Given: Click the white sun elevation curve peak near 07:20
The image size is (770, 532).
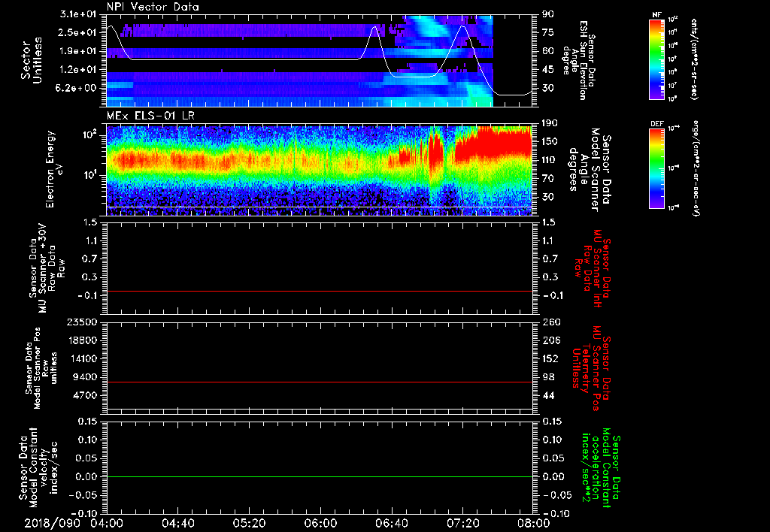Looking at the screenshot, I should click(x=462, y=26).
